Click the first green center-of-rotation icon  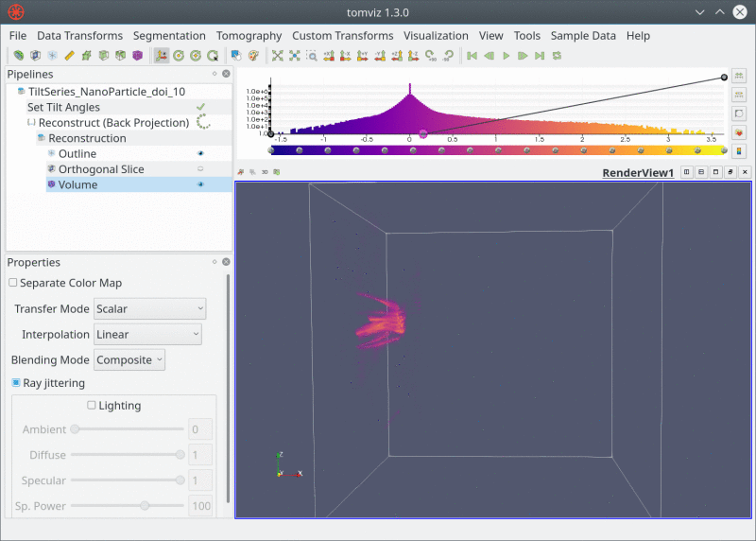click(179, 56)
